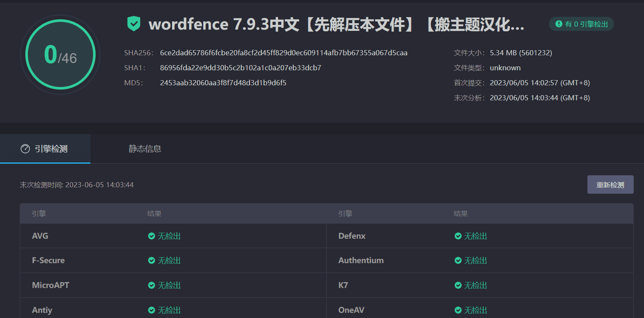The image size is (644, 318).
Task: Click the green check icon for Defenx
Action: [458, 236]
